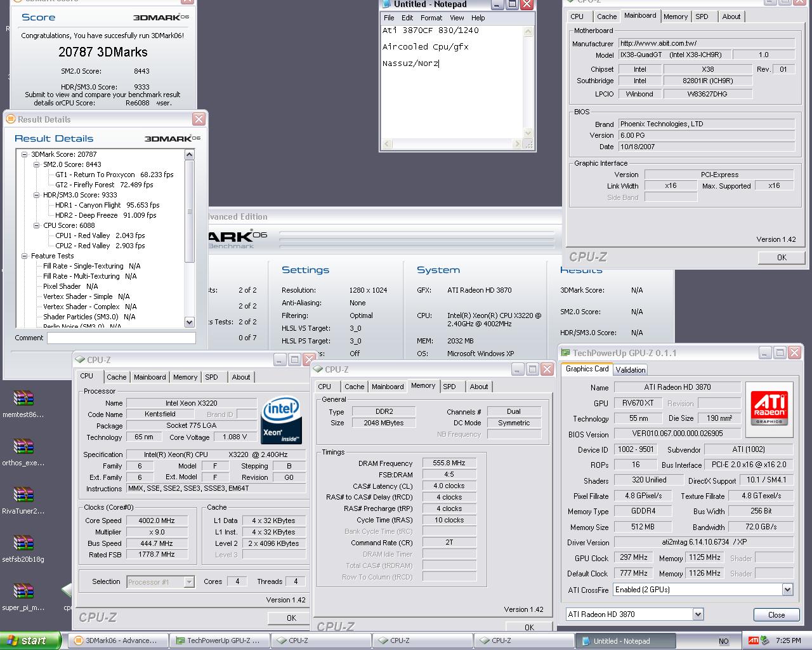Collapse the SM2.0 Score tree node
The width and height of the screenshot is (812, 650).
tap(36, 164)
